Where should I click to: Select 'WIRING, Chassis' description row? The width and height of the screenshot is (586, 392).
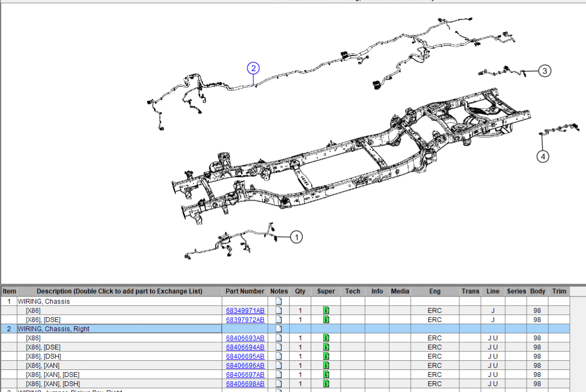pyautogui.click(x=120, y=301)
